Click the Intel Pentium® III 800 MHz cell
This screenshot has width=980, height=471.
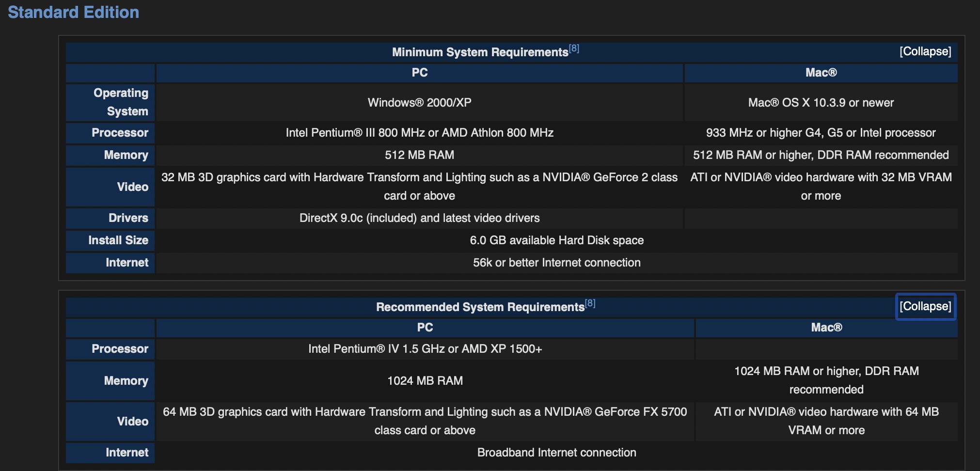tap(419, 133)
